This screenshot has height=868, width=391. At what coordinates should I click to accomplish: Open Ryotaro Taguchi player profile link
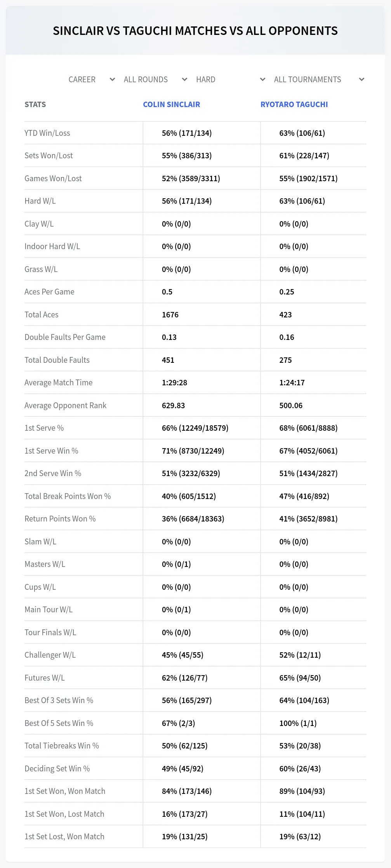click(x=294, y=104)
